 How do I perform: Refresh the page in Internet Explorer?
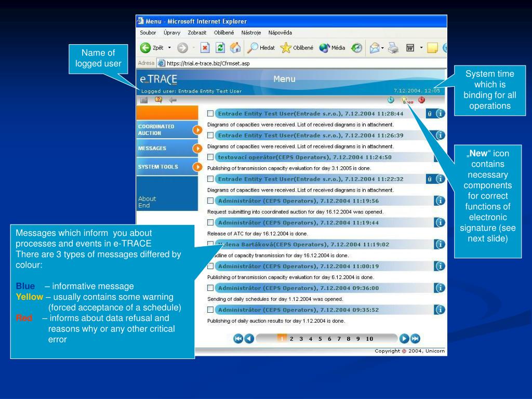(220, 48)
